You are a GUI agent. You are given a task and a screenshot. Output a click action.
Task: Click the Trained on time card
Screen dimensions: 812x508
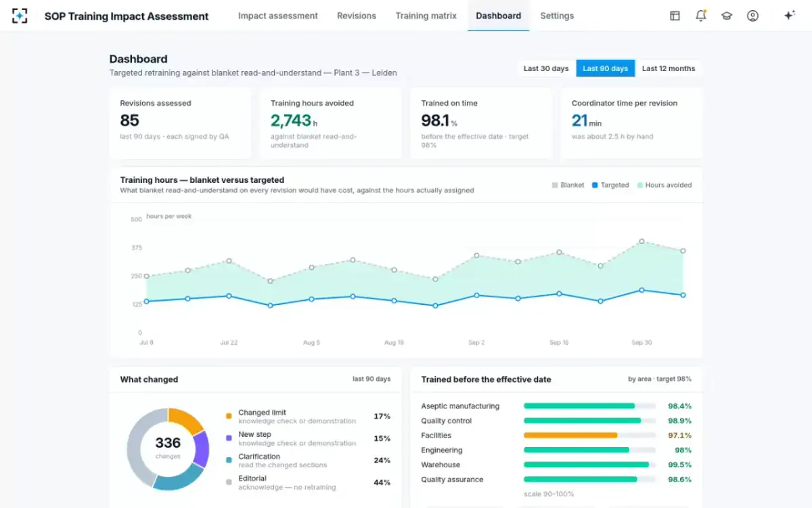(481, 123)
